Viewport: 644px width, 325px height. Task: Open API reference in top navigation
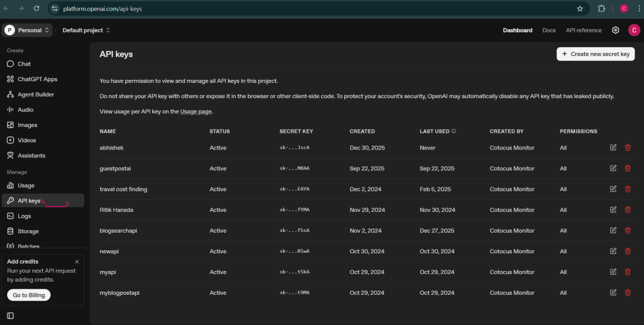pyautogui.click(x=584, y=30)
